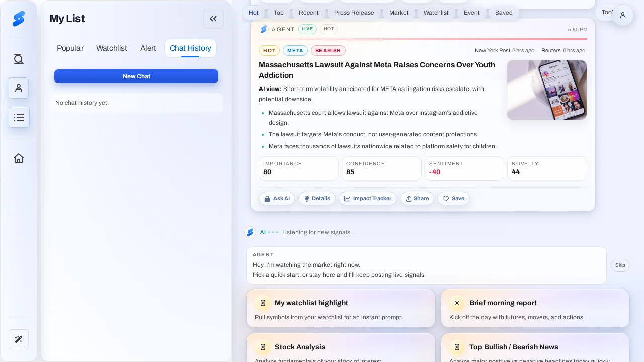Open the list panel icon in the sidebar
The image size is (644, 362).
tap(19, 117)
